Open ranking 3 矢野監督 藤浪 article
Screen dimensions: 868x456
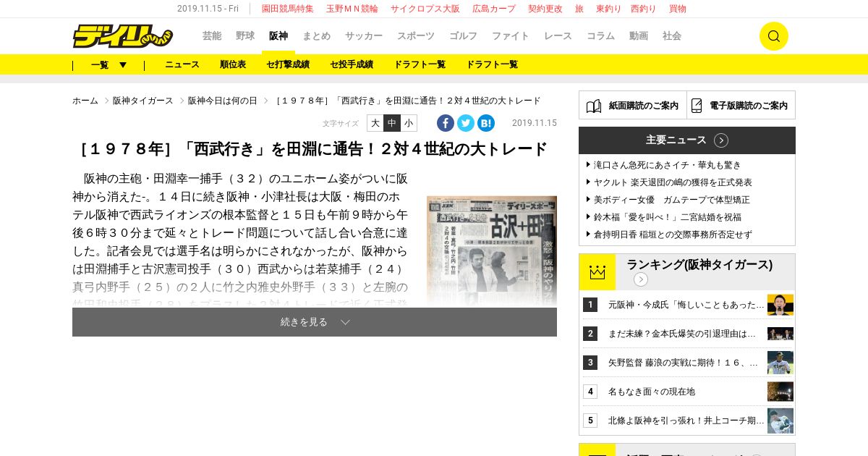[x=683, y=363]
